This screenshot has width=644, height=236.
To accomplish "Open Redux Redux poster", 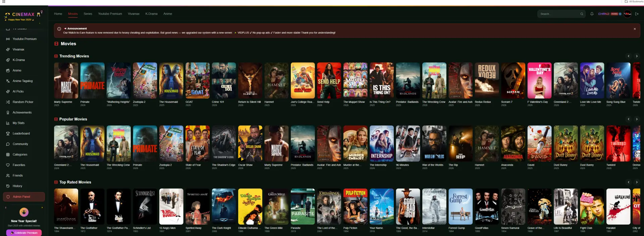I will tap(487, 80).
